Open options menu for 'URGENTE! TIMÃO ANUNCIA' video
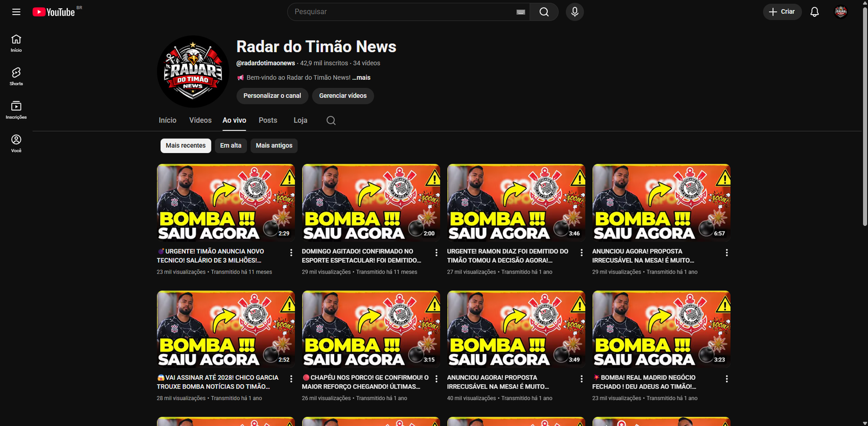 (291, 253)
